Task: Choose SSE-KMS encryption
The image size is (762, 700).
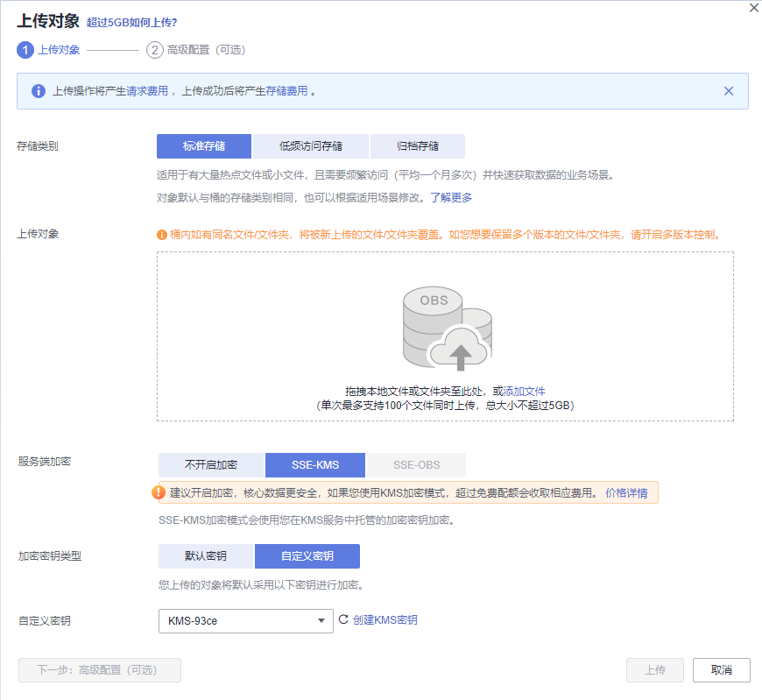Action: click(315, 464)
